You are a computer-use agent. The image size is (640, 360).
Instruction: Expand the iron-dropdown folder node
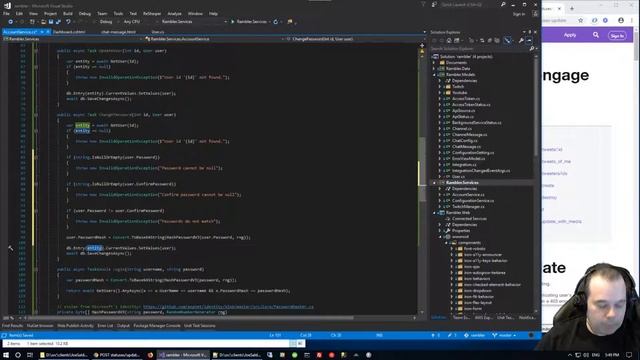(452, 291)
